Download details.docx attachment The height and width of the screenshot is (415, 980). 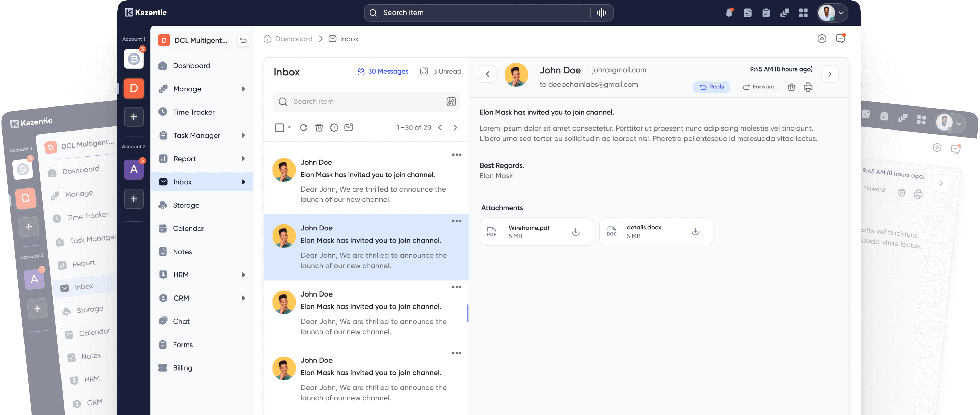coord(695,231)
